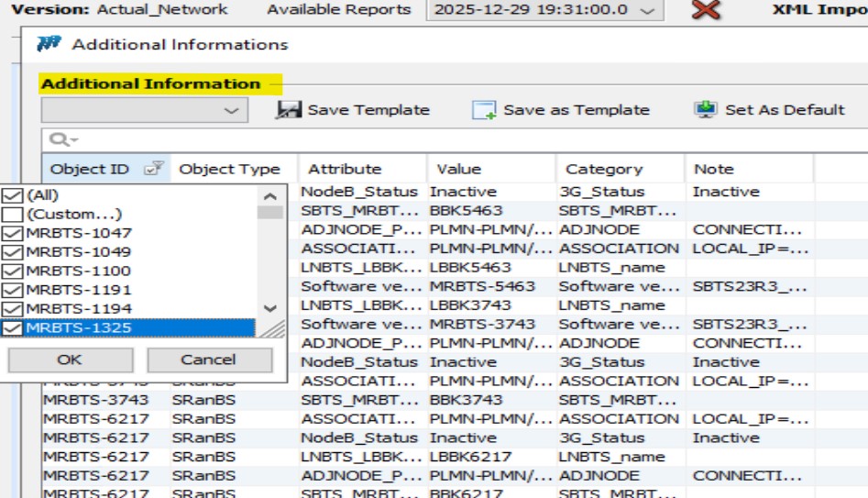The height and width of the screenshot is (498, 868).
Task: Uncheck the MRBTS-1191 filter checkbox
Action: (x=12, y=290)
